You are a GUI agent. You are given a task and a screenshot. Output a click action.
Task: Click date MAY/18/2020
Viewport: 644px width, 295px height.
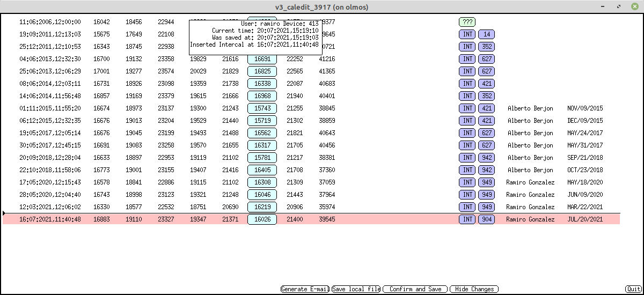(585, 182)
